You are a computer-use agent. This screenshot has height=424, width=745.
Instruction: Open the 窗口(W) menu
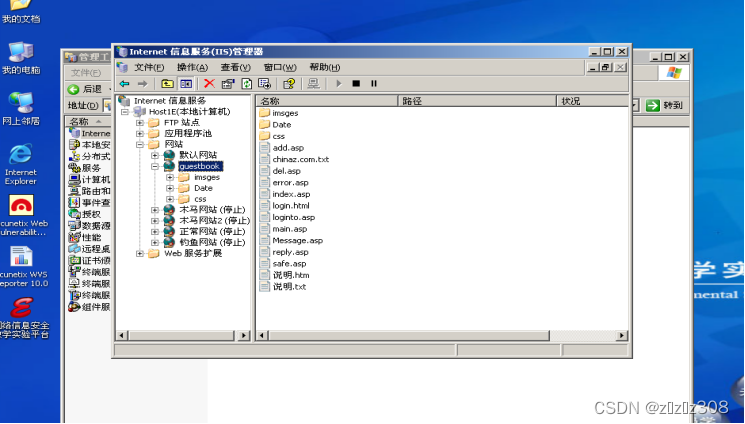(x=280, y=67)
